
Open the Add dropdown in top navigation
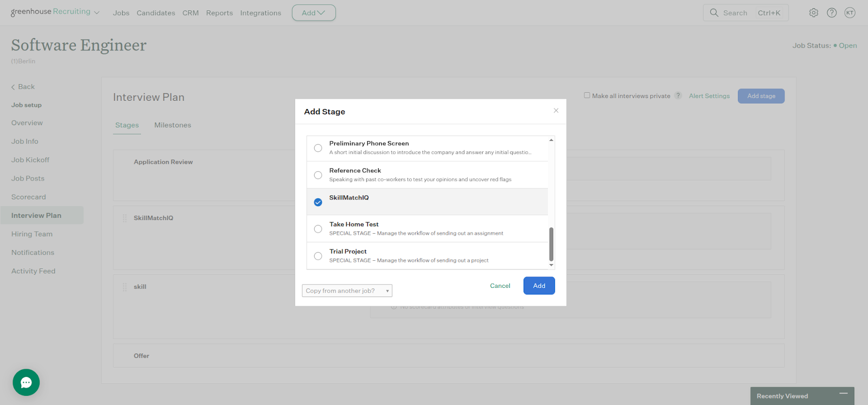click(x=314, y=13)
